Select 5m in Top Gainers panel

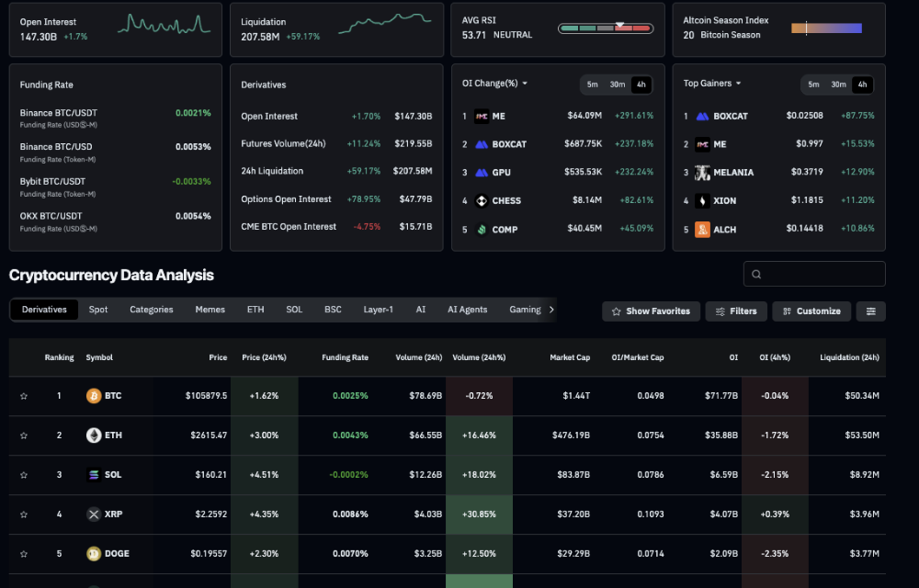tap(813, 85)
